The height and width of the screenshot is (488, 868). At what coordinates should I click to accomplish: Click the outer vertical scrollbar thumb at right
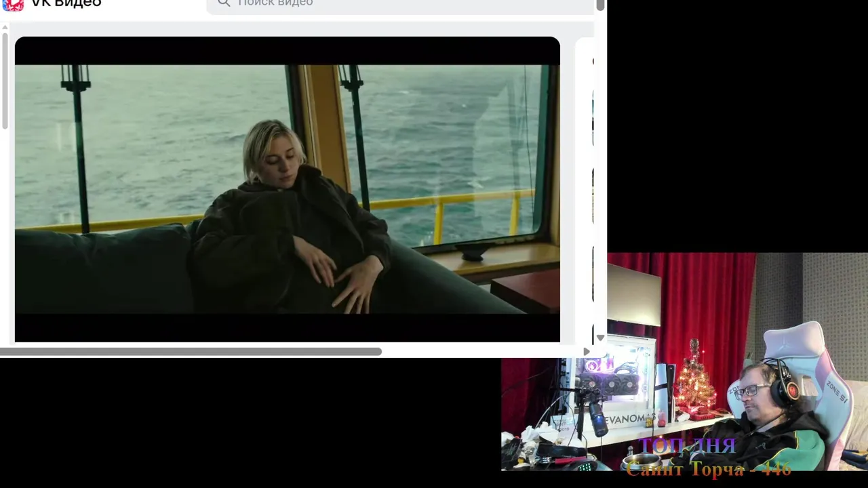tap(600, 5)
